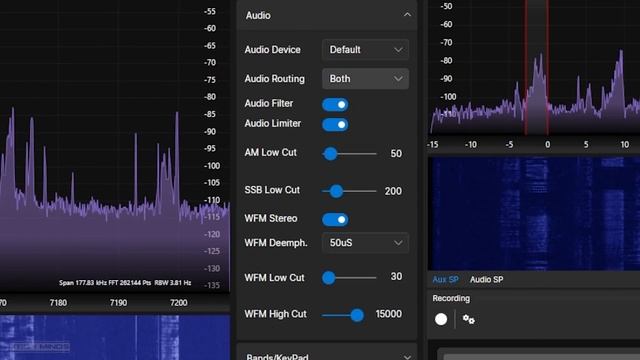This screenshot has height=360, width=640.
Task: Click the WFM Low Cut value 30
Action: click(x=396, y=277)
